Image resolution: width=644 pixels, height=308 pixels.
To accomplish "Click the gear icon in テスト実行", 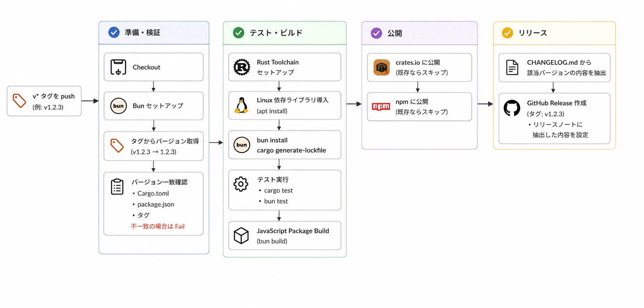I will [x=241, y=184].
